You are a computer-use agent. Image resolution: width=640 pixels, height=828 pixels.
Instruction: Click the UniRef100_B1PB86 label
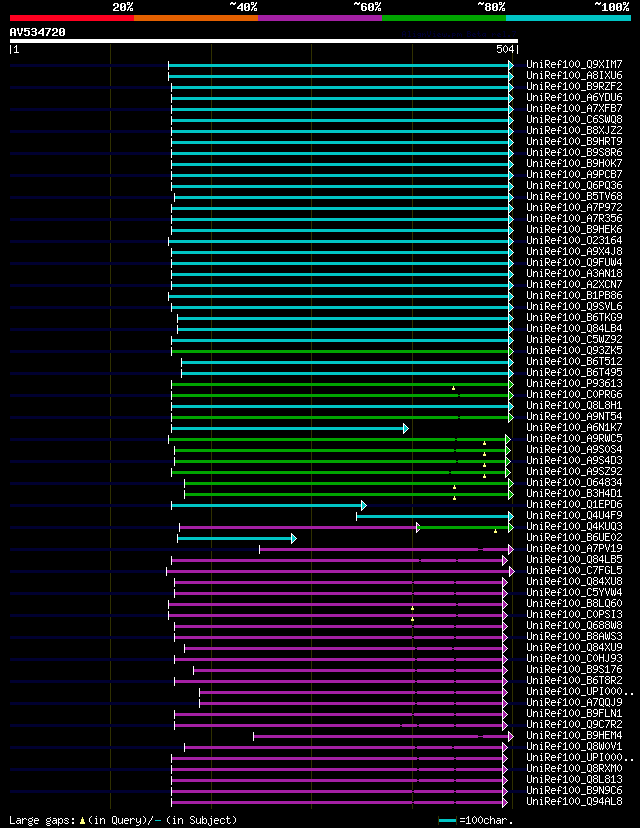click(574, 296)
